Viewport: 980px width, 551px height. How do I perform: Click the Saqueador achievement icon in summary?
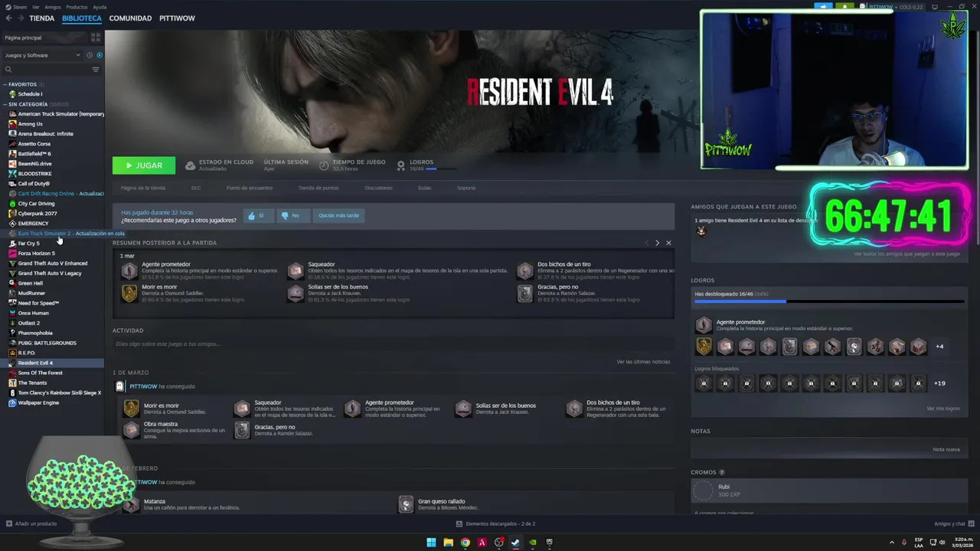tap(296, 271)
